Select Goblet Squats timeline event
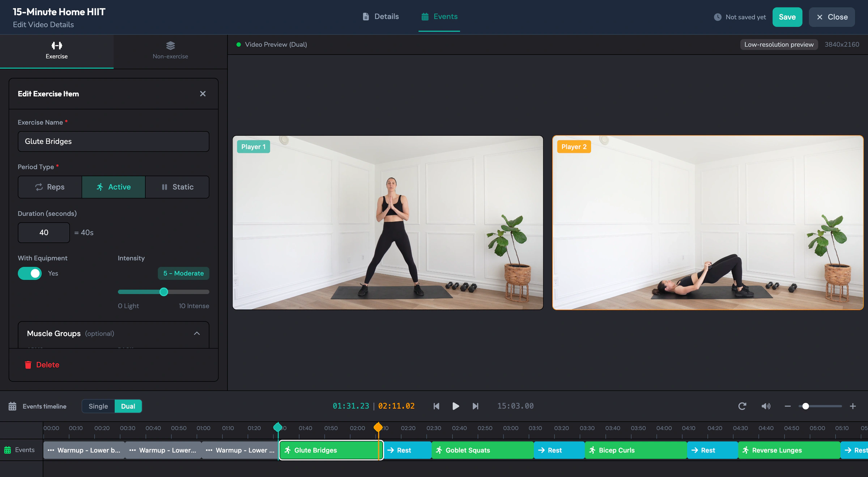This screenshot has width=868, height=477. pos(482,450)
